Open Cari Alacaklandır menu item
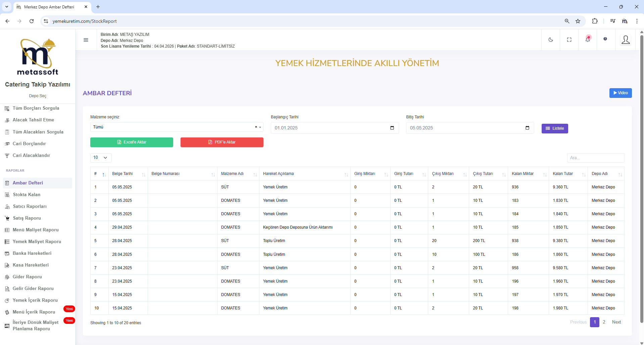Viewport: 644px width, 345px height. tap(31, 155)
